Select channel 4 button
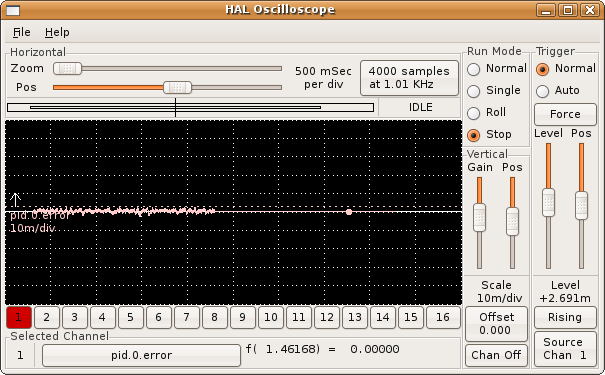The height and width of the screenshot is (375, 605). (x=102, y=318)
